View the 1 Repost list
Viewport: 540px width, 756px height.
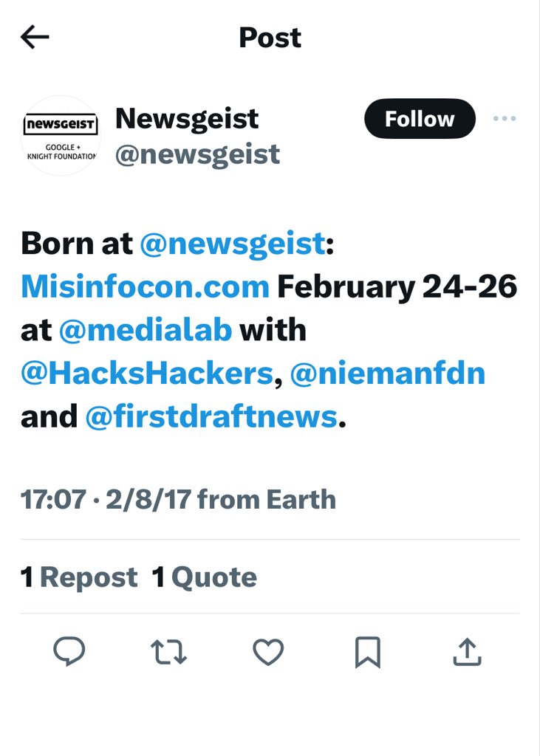(79, 577)
